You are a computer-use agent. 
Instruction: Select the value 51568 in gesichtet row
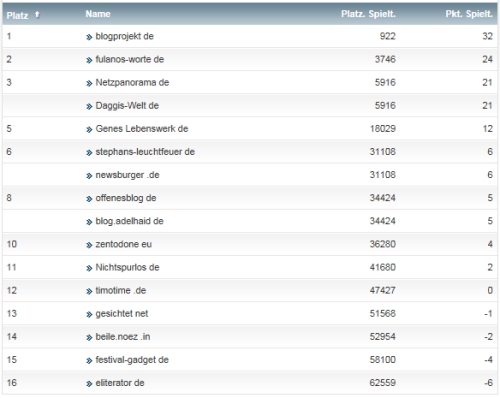point(383,314)
